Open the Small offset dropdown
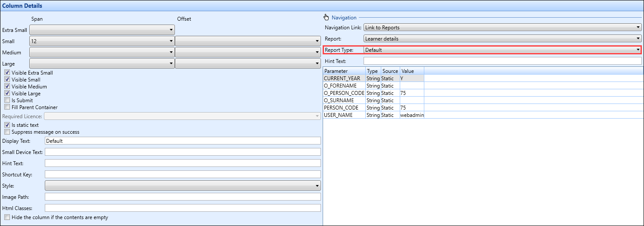The image size is (644, 226). click(x=248, y=41)
